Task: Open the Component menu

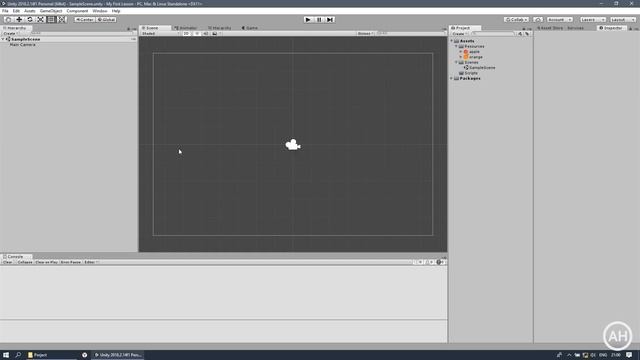Action: coord(77,11)
